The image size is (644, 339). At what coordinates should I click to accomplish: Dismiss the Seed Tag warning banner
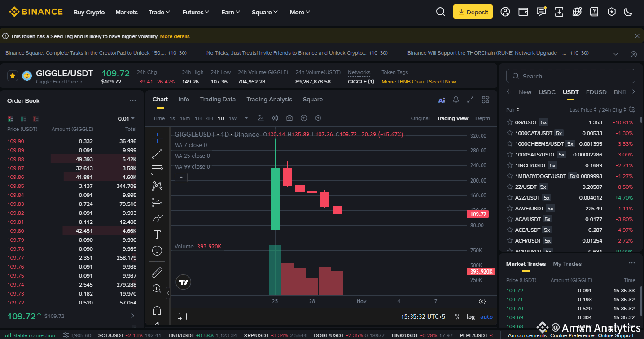click(x=637, y=36)
